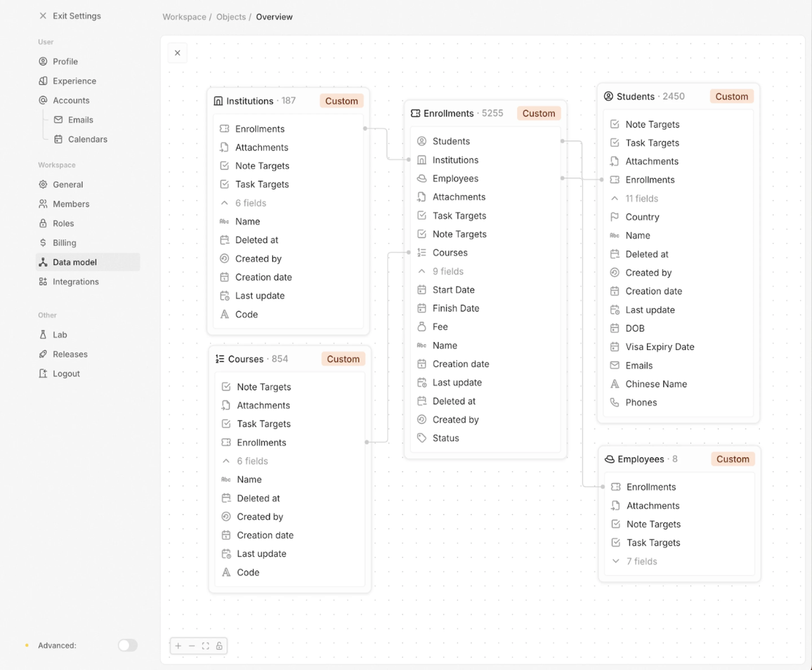Collapse the Students 11 fields section
Viewport: 812px width, 670px height.
pyautogui.click(x=615, y=199)
